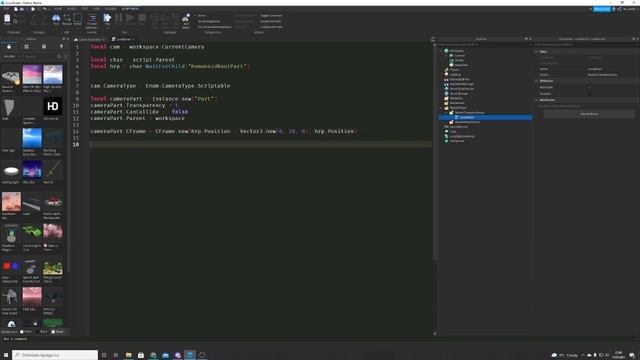The width and height of the screenshot is (640, 360).
Task: Select TestService at the bottom of Explorer
Action: point(456,141)
